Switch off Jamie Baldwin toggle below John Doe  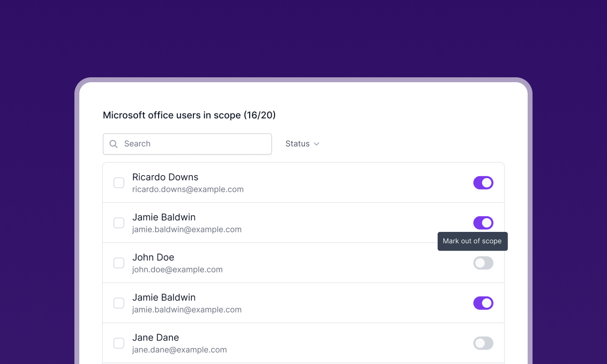point(483,303)
